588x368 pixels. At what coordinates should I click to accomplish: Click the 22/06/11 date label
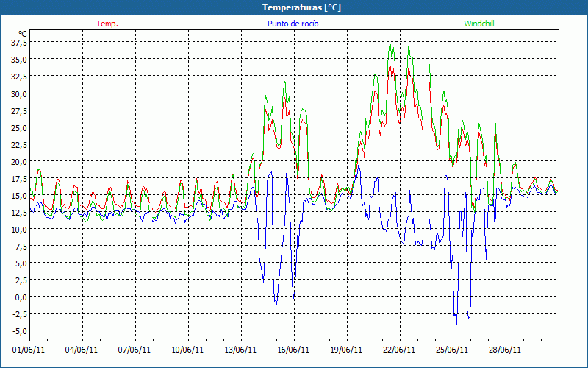point(399,350)
